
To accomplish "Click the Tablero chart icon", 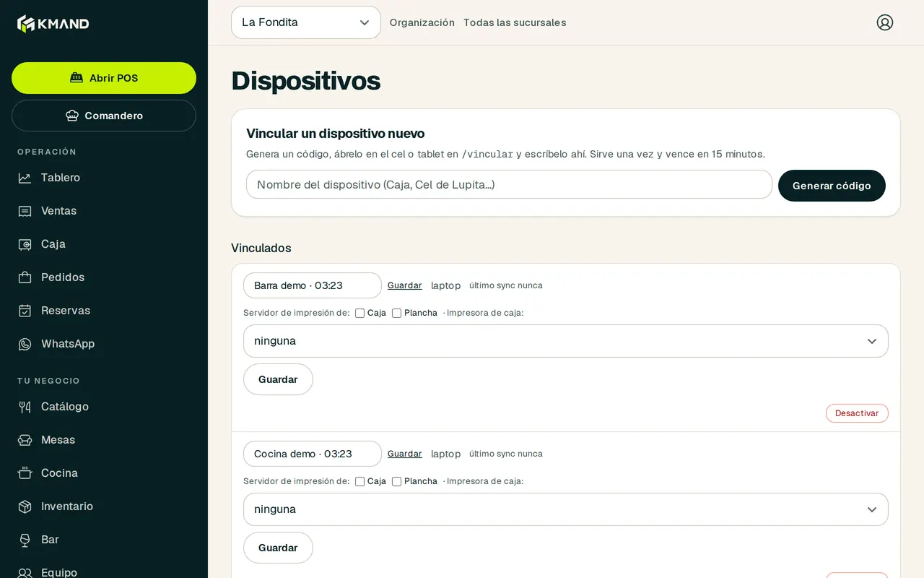I will point(25,178).
